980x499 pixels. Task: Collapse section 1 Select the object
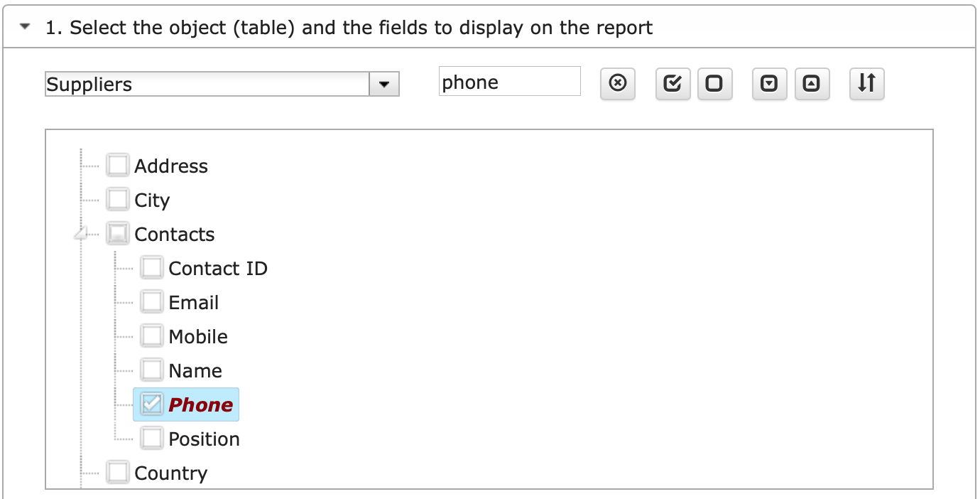26,27
